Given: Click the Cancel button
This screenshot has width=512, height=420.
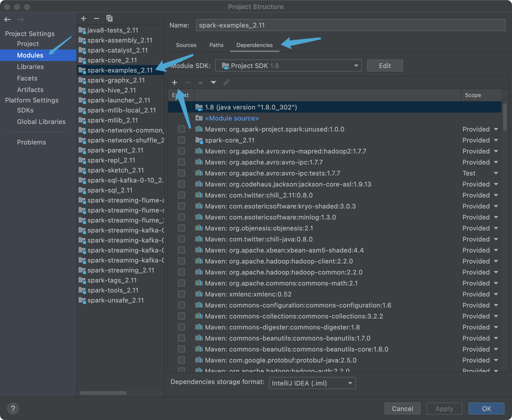Looking at the screenshot, I should 402,408.
